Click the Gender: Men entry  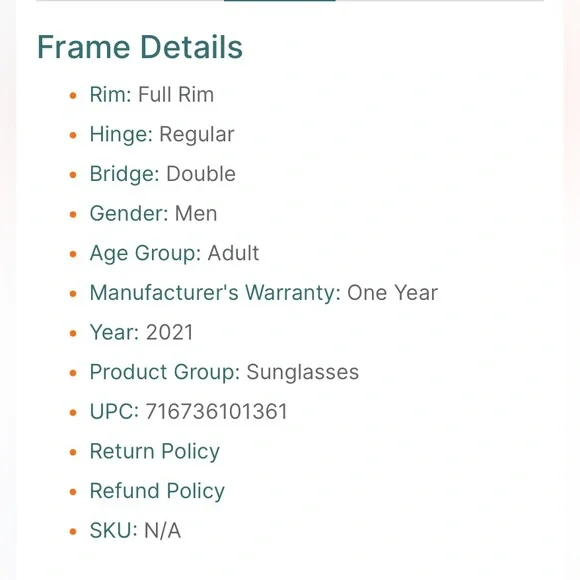point(153,213)
